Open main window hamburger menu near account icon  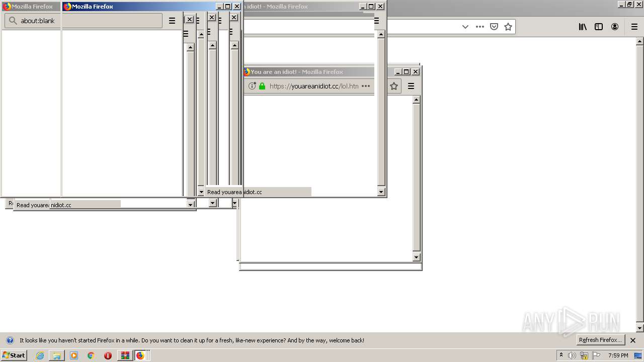(x=634, y=27)
